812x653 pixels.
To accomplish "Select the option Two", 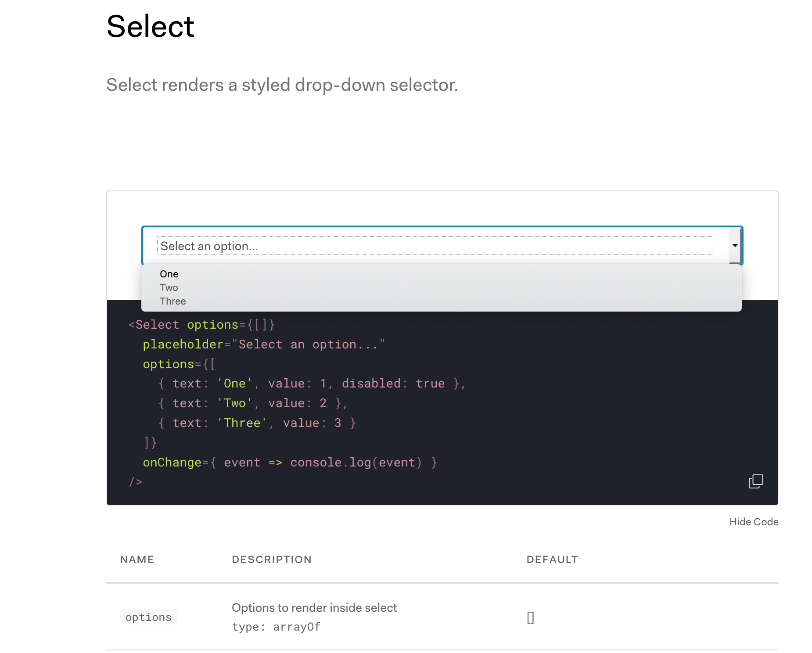I will pos(169,287).
